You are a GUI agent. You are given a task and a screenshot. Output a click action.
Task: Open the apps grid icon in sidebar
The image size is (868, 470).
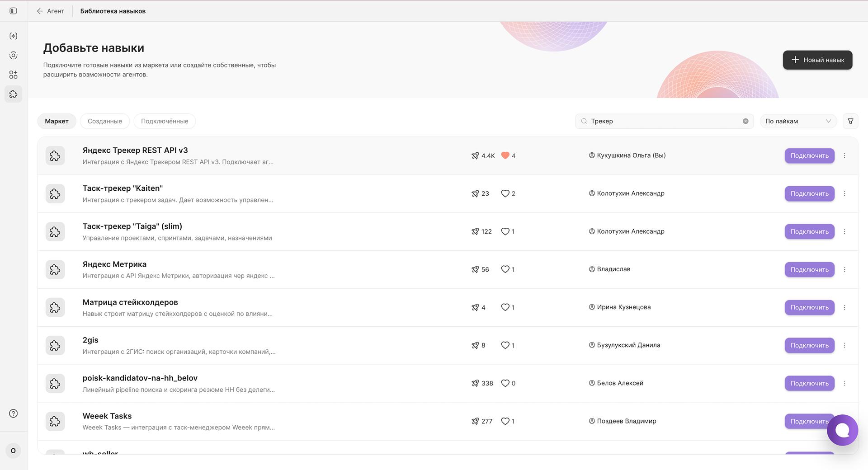13,75
